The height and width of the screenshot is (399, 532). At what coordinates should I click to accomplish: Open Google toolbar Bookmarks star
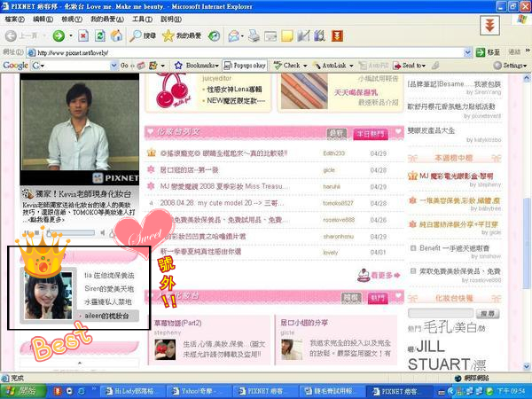tap(197, 65)
